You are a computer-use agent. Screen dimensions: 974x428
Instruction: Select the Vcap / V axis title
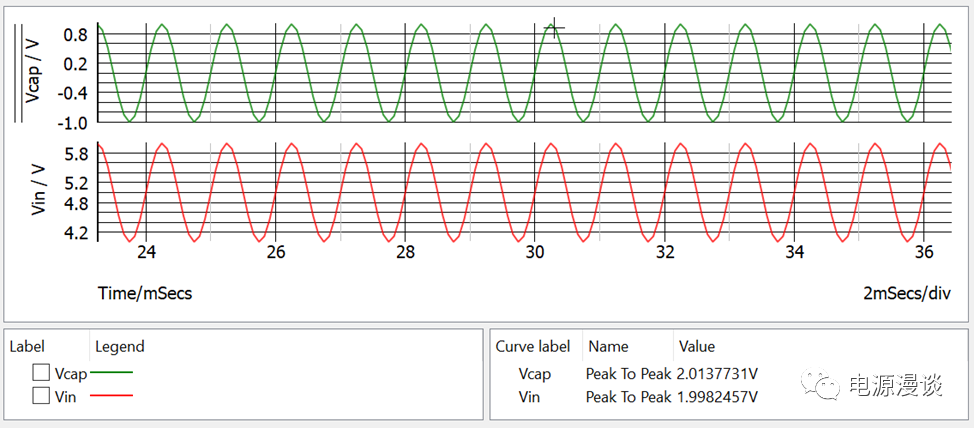click(34, 72)
